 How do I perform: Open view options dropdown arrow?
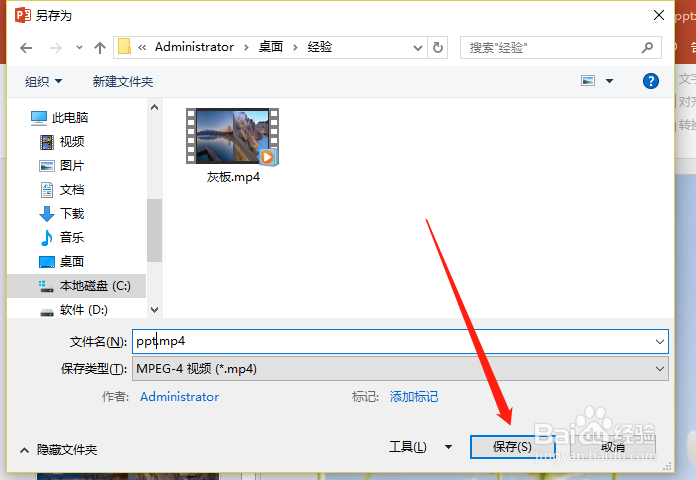click(609, 81)
